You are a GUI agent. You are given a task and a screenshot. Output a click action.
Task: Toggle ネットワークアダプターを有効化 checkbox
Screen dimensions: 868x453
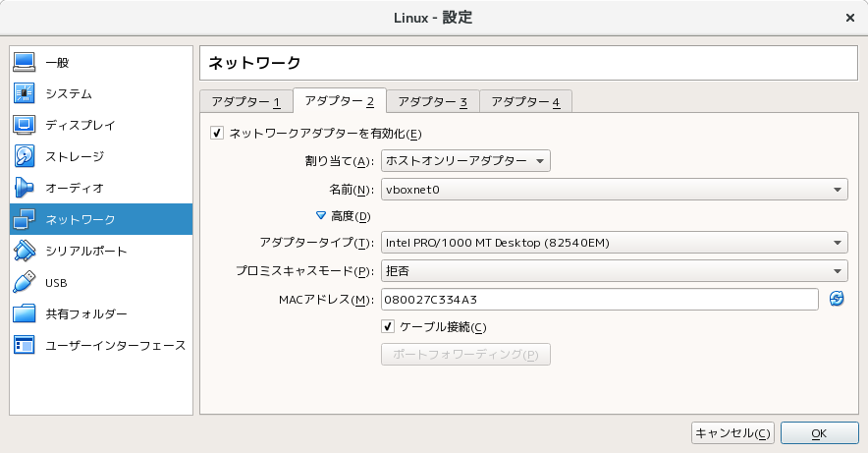point(217,134)
